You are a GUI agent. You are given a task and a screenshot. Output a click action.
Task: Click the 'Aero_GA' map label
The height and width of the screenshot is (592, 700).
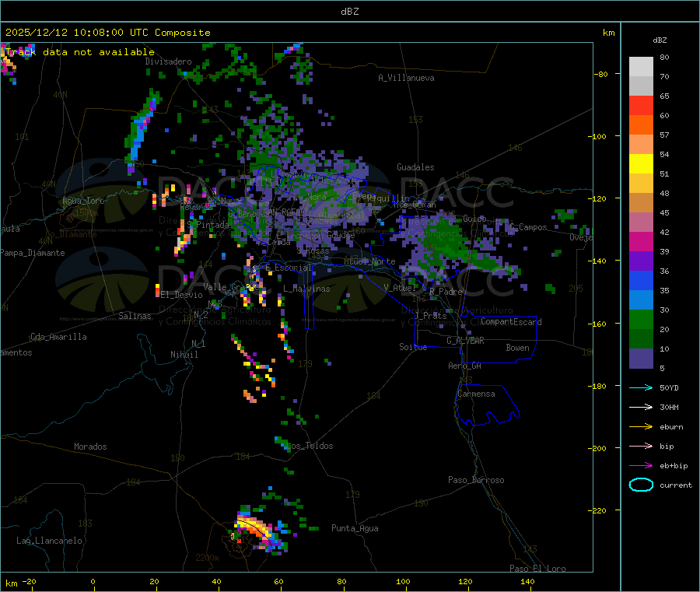click(x=465, y=366)
